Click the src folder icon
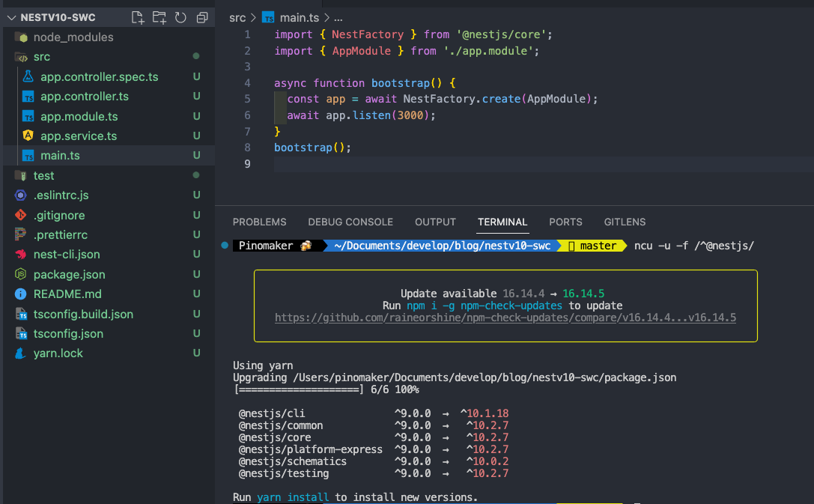Viewport: 814px width, 504px height. pos(21,57)
